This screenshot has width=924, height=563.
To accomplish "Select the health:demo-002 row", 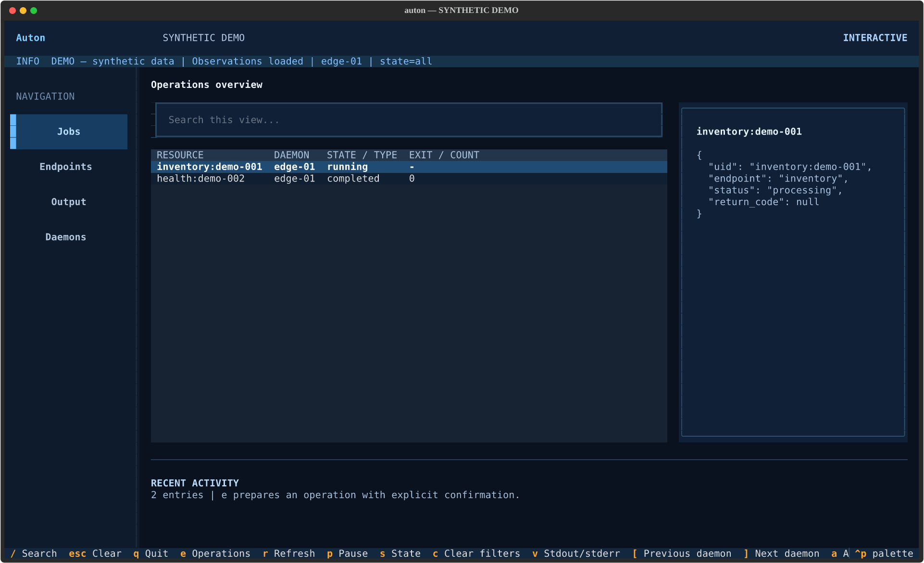I will click(x=409, y=179).
